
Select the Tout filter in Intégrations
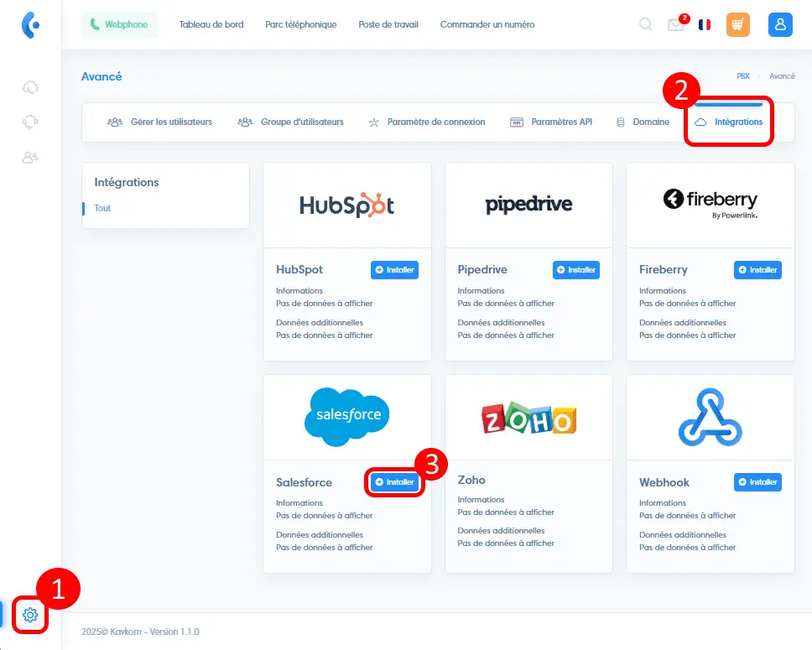click(102, 208)
